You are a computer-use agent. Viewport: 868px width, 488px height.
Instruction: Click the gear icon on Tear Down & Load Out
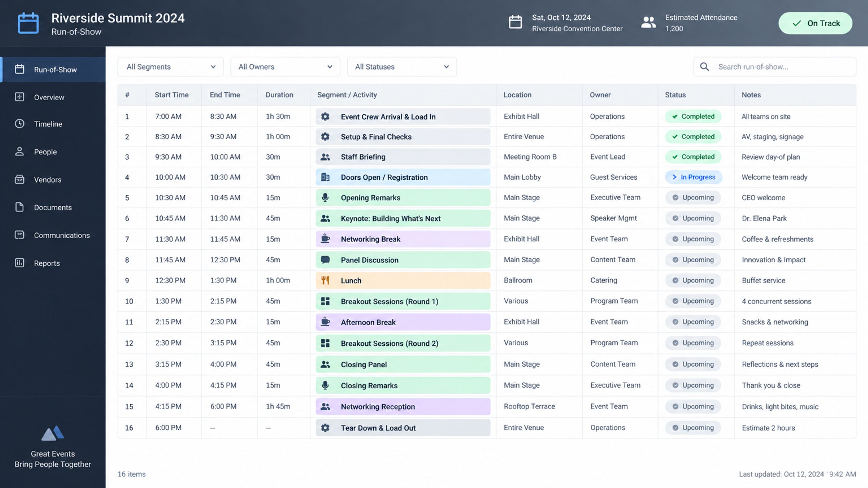click(325, 428)
